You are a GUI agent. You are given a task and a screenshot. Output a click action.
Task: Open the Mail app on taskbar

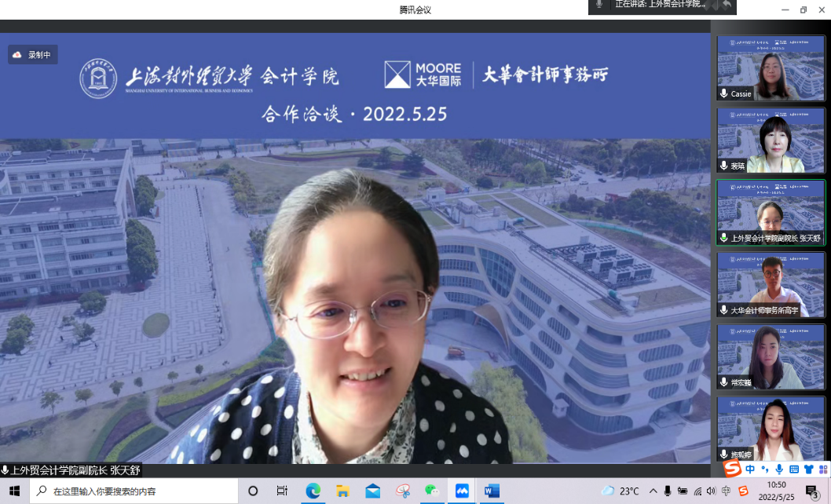372,491
